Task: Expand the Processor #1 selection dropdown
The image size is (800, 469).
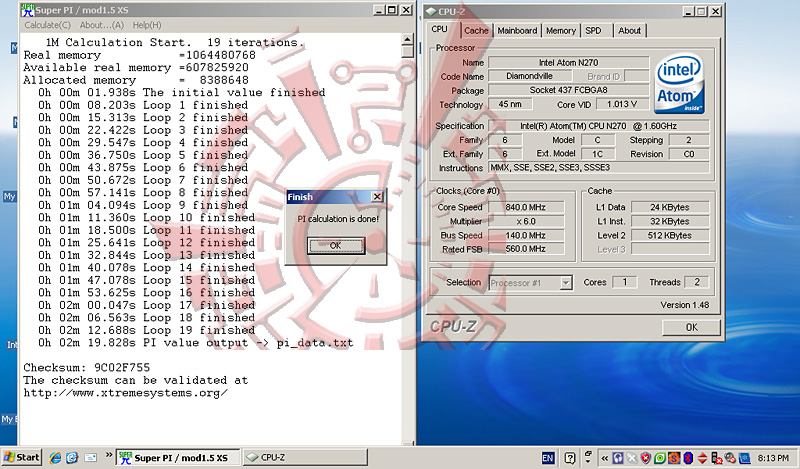Action: click(566, 283)
